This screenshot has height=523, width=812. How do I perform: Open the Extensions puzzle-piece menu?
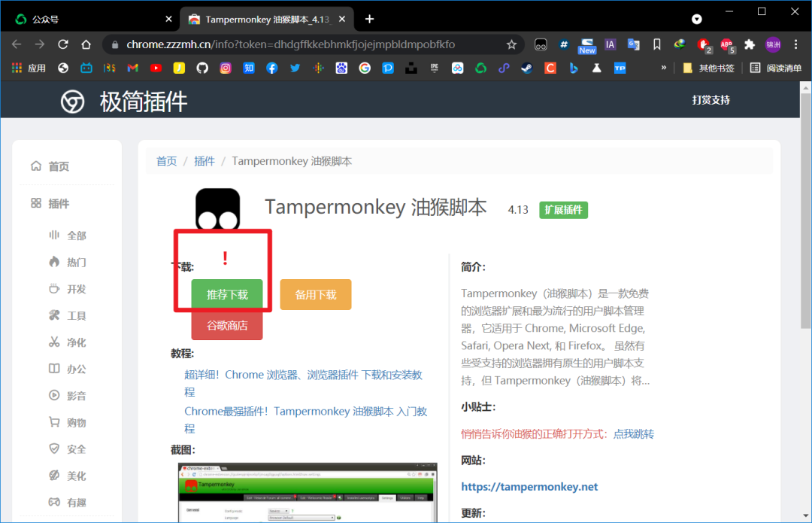(750, 44)
